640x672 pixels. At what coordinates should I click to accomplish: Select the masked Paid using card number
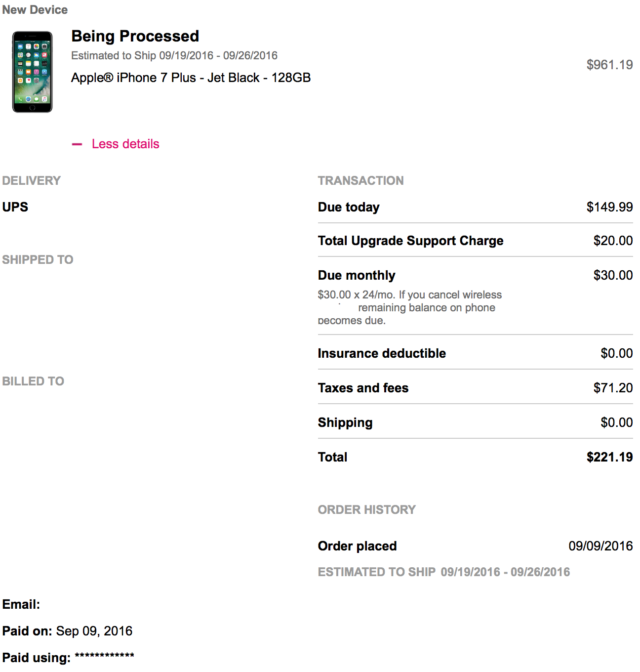pyautogui.click(x=104, y=656)
